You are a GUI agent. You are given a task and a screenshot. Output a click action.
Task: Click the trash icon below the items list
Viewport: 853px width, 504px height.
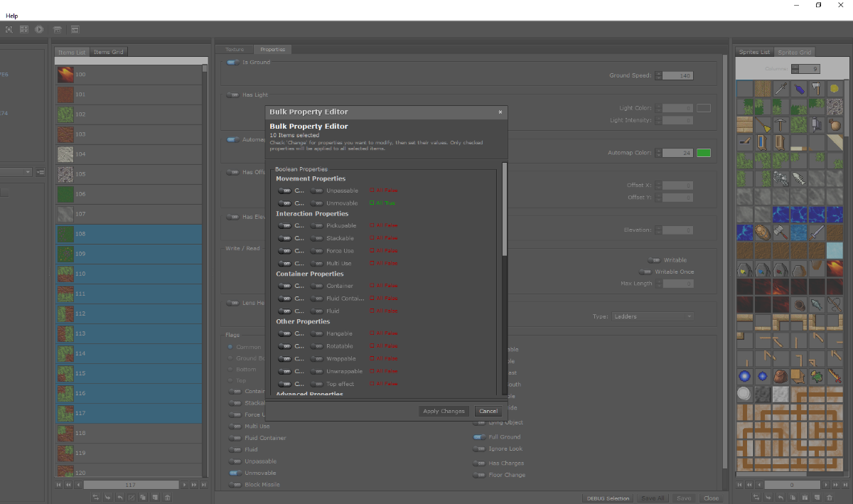coord(167,498)
